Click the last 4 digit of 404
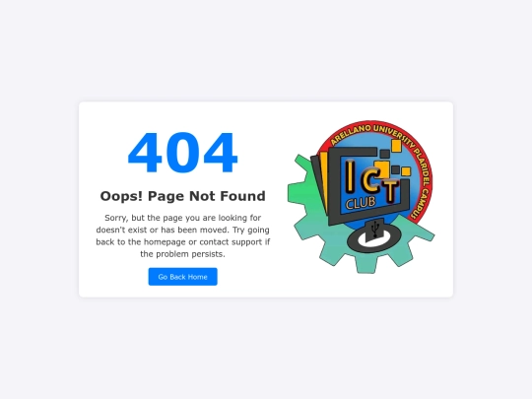Viewport: 532px width, 399px height. (x=221, y=153)
